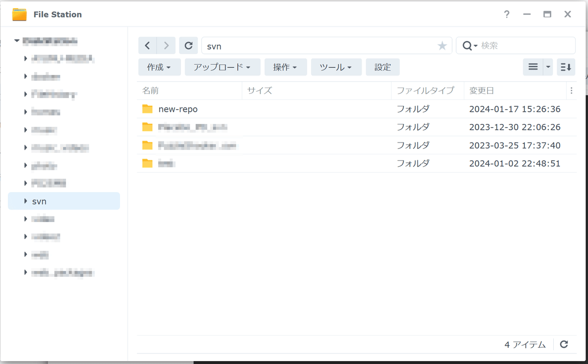Open the column options three-dot menu
588x364 pixels.
pos(571,91)
